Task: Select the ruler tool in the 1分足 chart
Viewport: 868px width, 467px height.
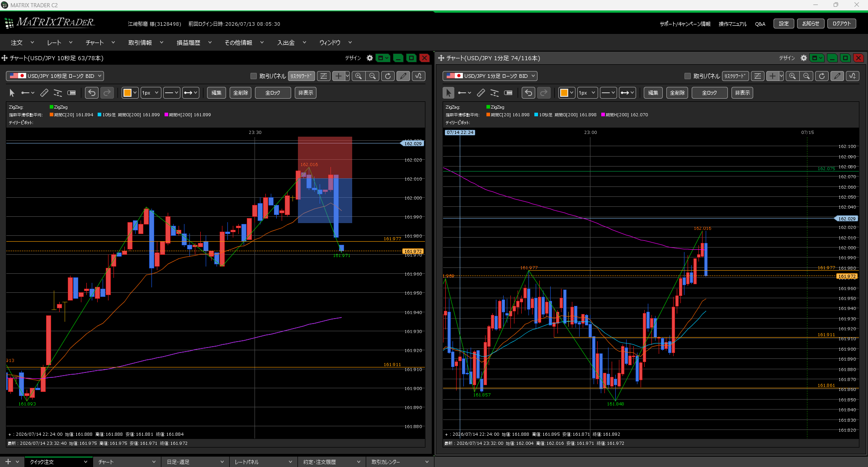Action: (481, 93)
